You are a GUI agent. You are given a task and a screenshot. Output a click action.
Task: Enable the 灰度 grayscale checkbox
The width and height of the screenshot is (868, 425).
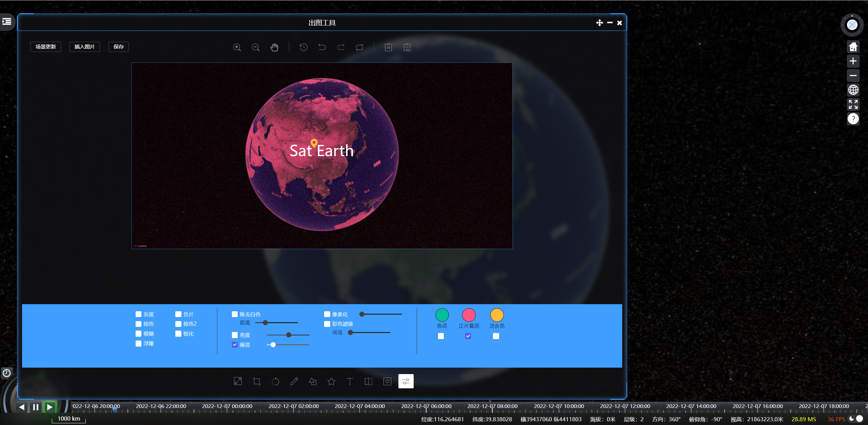click(x=138, y=314)
